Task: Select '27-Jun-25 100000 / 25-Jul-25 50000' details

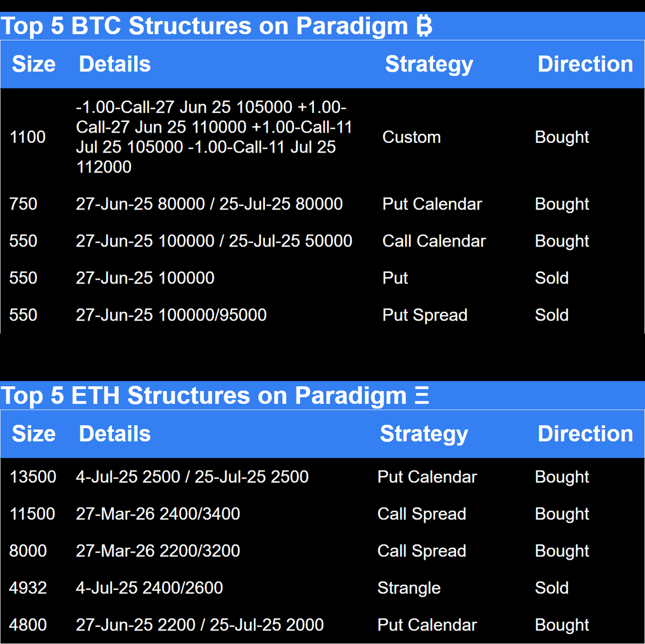Action: pyautogui.click(x=214, y=241)
